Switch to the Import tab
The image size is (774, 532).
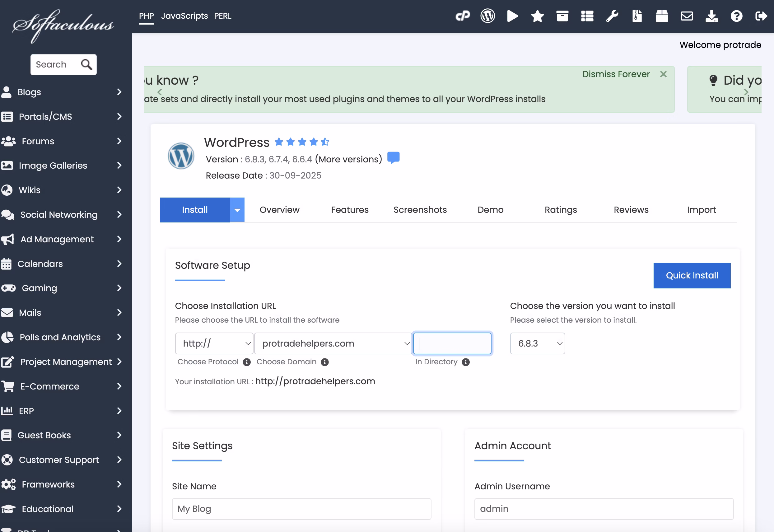pyautogui.click(x=701, y=210)
